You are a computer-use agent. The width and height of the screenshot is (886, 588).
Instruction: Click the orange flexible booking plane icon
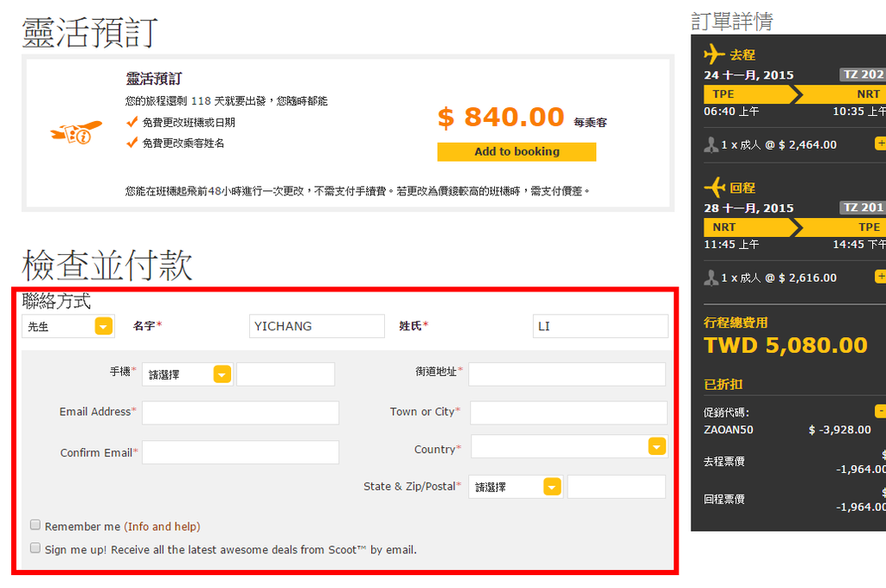click(76, 133)
